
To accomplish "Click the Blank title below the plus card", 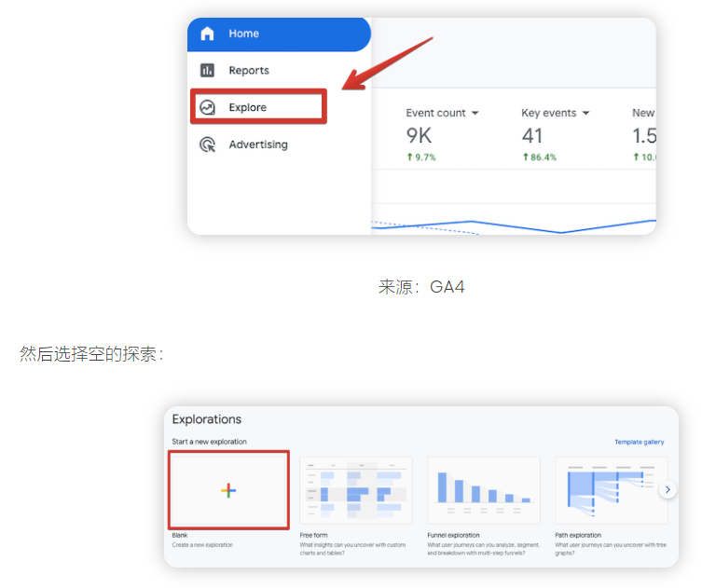I will click(x=180, y=535).
